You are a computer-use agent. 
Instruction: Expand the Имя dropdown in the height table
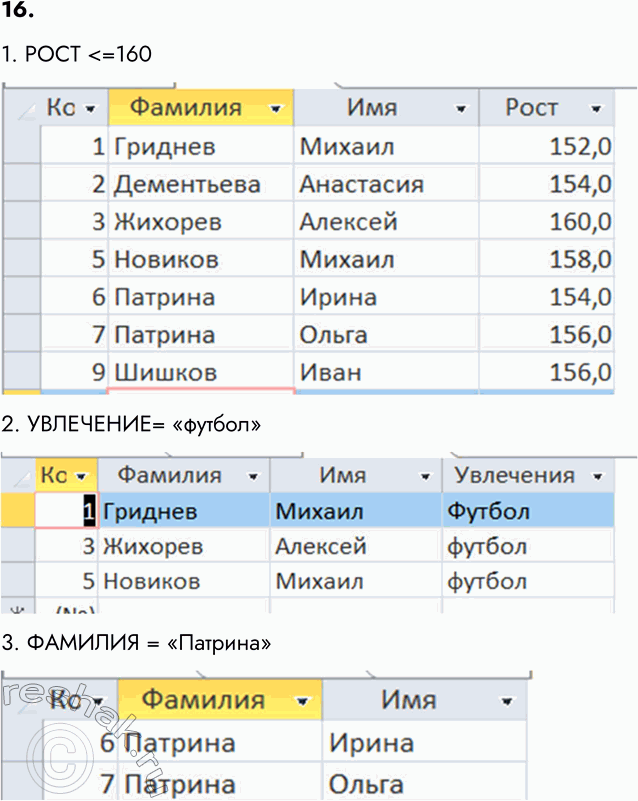(x=460, y=109)
